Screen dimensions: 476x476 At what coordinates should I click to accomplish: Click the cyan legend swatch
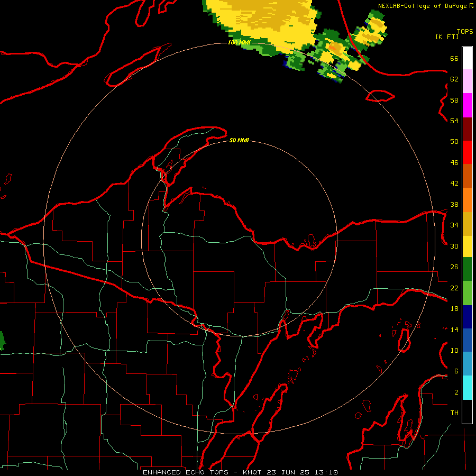(467, 388)
